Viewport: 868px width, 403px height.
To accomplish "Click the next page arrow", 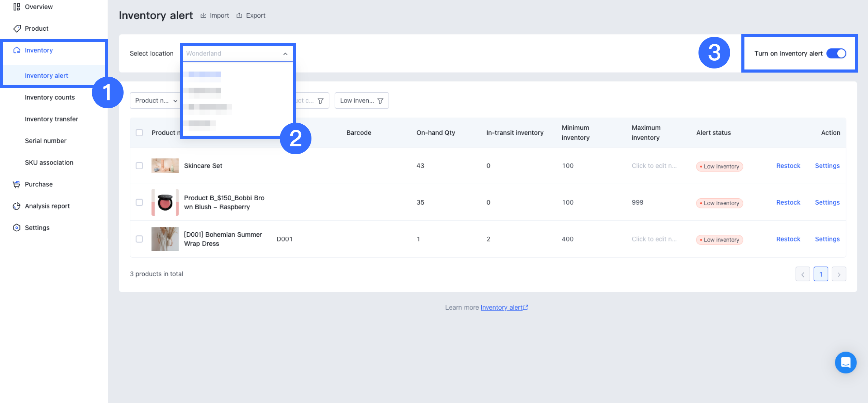I will (x=838, y=274).
